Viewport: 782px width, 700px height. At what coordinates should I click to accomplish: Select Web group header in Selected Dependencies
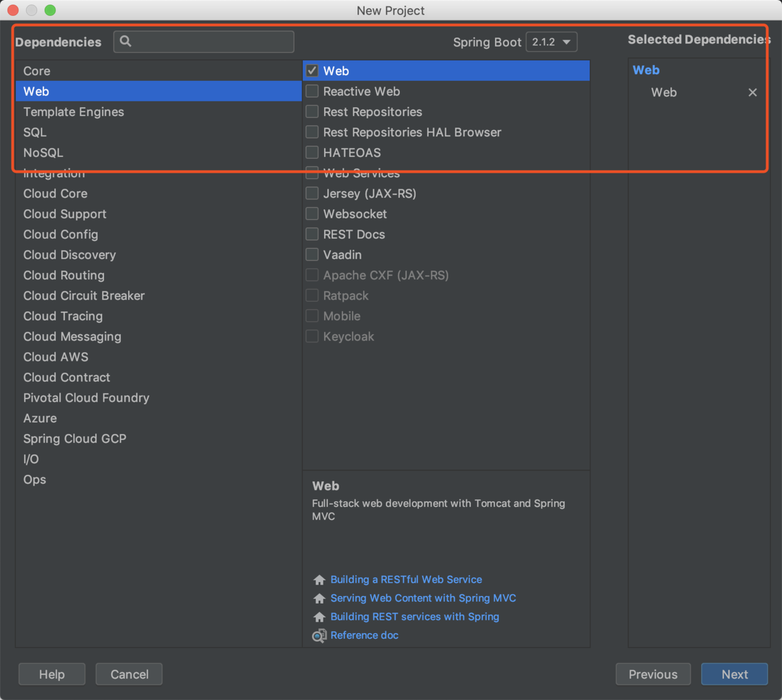click(646, 70)
